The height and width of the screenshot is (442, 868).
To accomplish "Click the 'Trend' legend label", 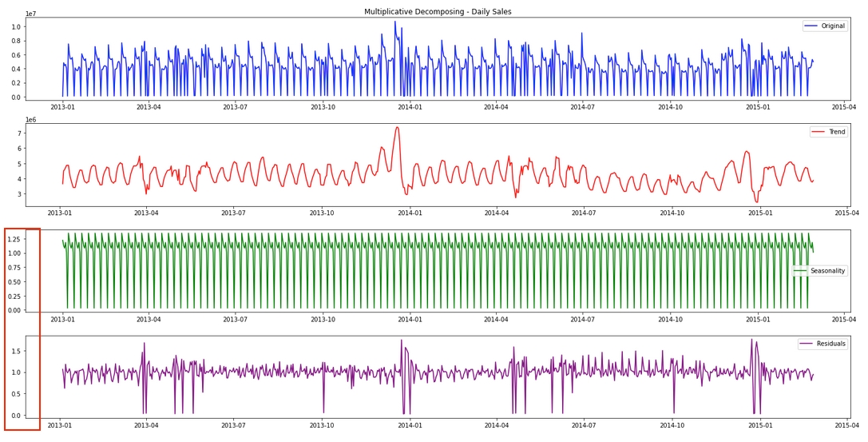I will click(x=836, y=132).
